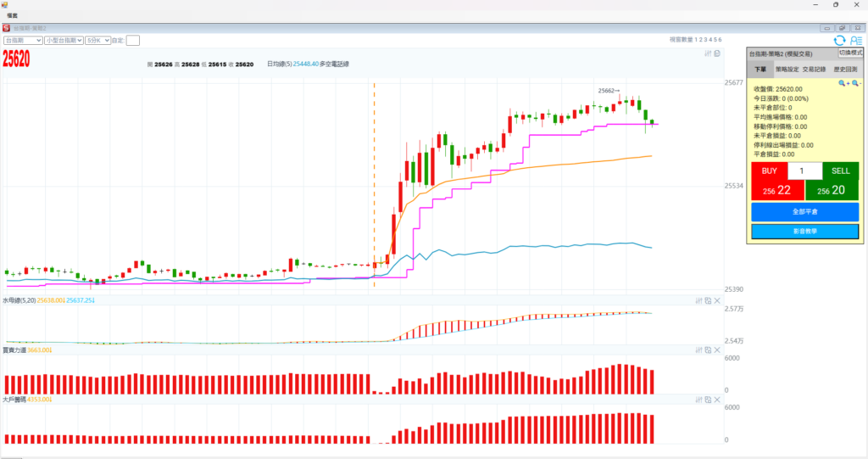
Task: Click the copy icon on 水母線 panel
Action: (x=708, y=300)
